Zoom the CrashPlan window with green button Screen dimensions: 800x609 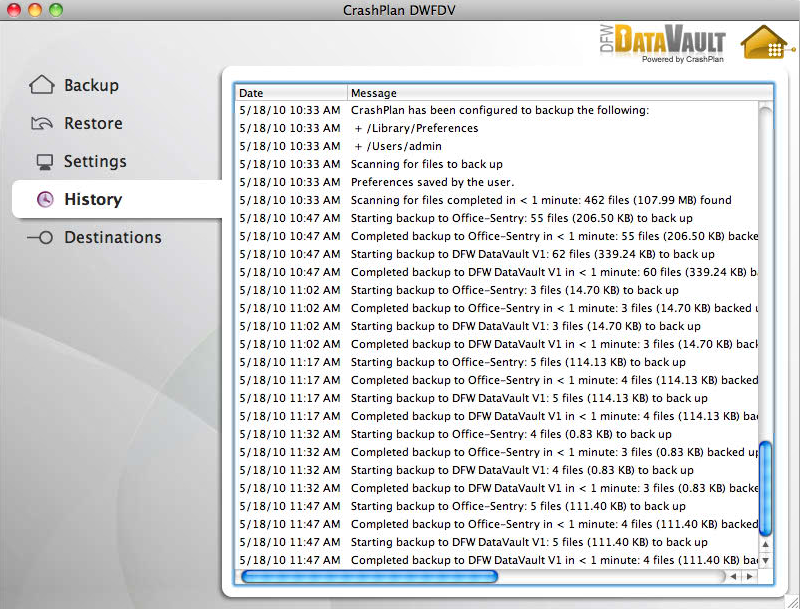[x=56, y=10]
